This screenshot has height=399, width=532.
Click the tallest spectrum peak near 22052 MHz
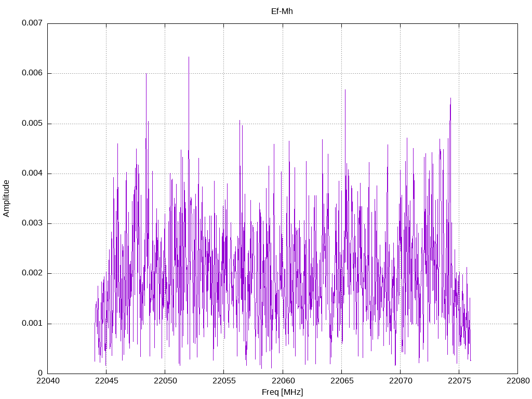(189, 58)
